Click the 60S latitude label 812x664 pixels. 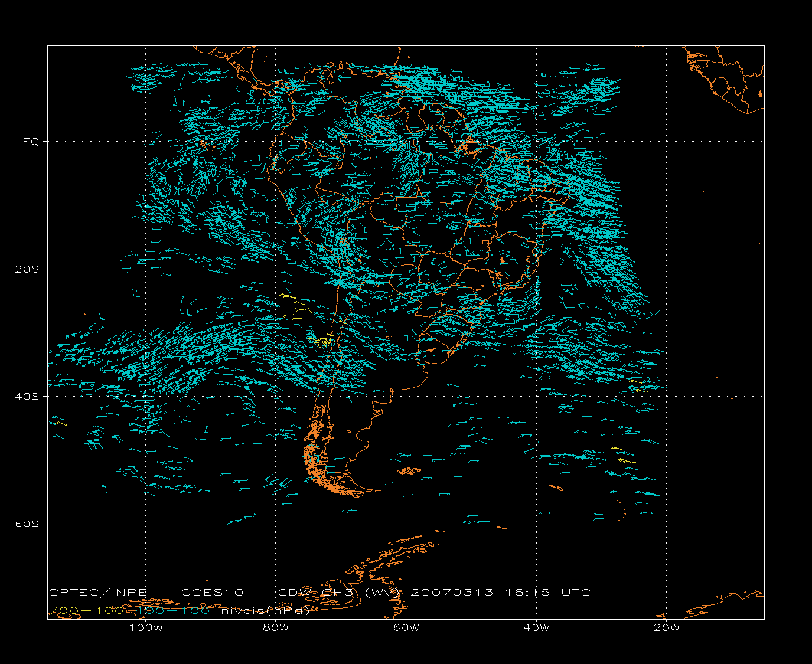(27, 524)
